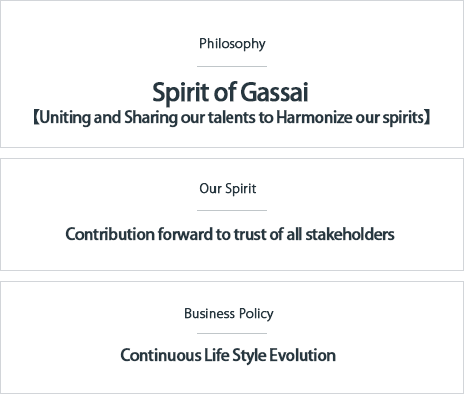This screenshot has height=394, width=464.
Task: Click the word stakeholders
Action: coord(350,234)
